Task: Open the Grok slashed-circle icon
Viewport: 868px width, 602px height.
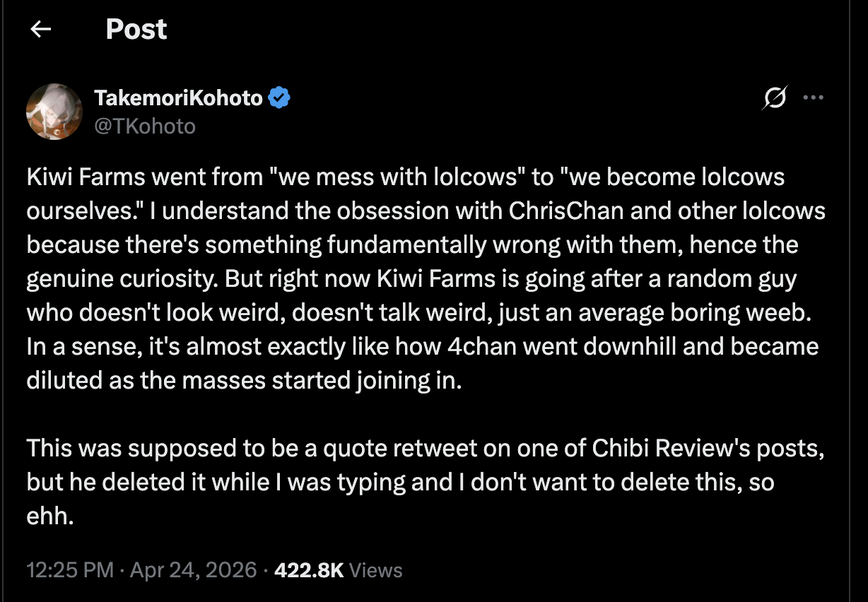Action: click(x=774, y=98)
